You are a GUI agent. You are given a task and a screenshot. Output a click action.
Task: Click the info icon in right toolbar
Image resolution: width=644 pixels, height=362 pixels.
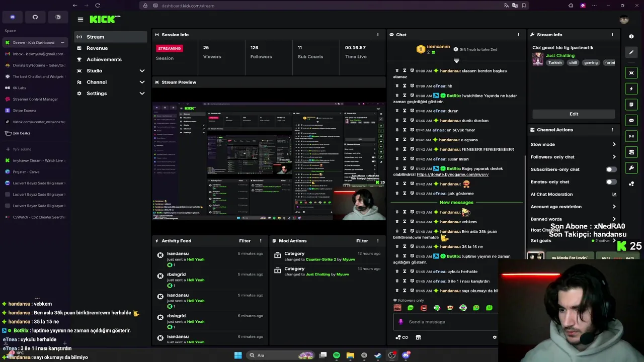(x=631, y=37)
